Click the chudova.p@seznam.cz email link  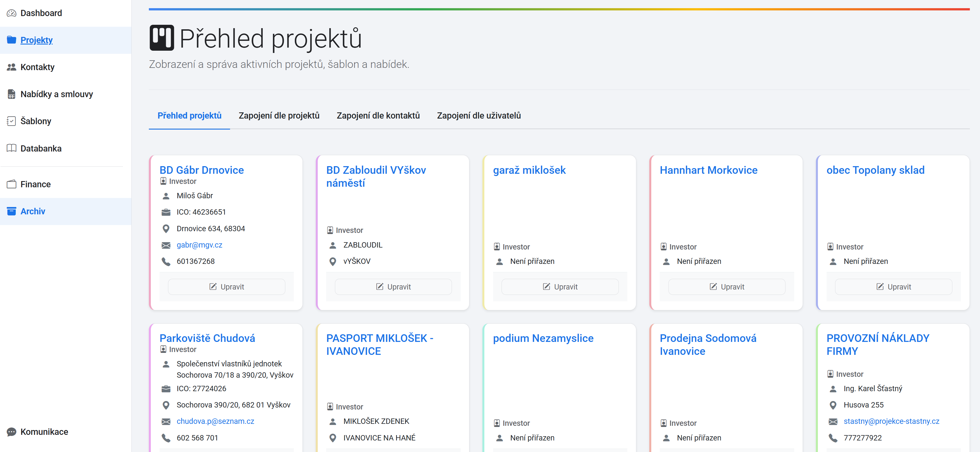215,421
